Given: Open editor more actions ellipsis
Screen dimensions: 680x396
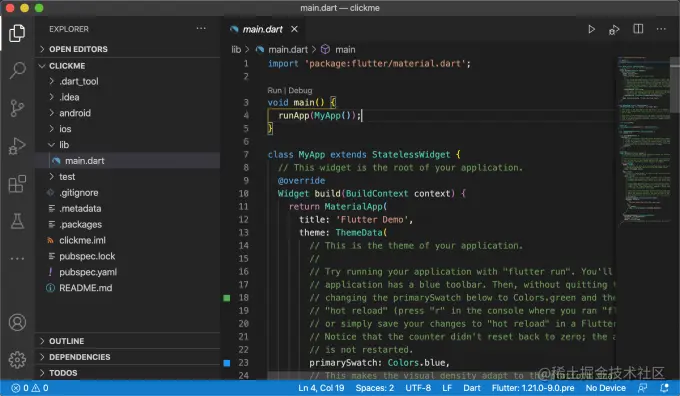Looking at the screenshot, I should 661,29.
